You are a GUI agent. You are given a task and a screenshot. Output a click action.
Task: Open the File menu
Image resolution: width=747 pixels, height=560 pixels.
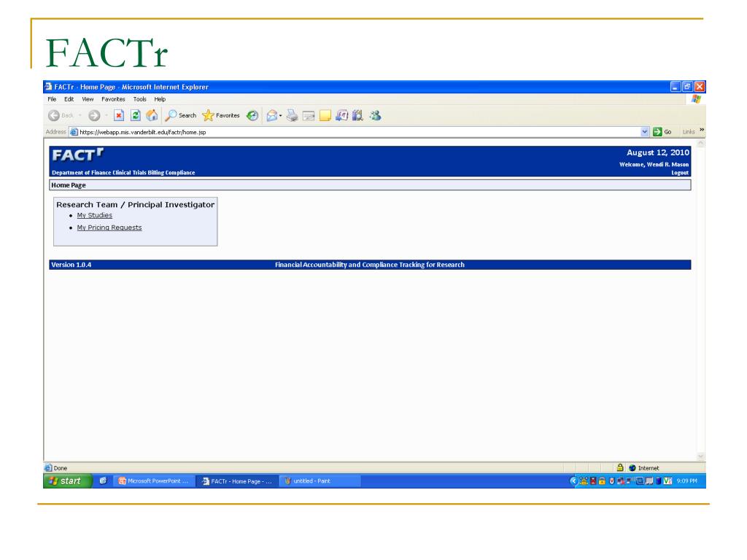[52, 99]
